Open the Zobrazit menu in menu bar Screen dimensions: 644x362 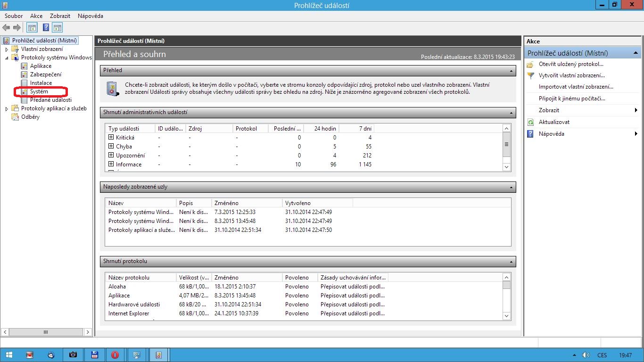click(60, 16)
